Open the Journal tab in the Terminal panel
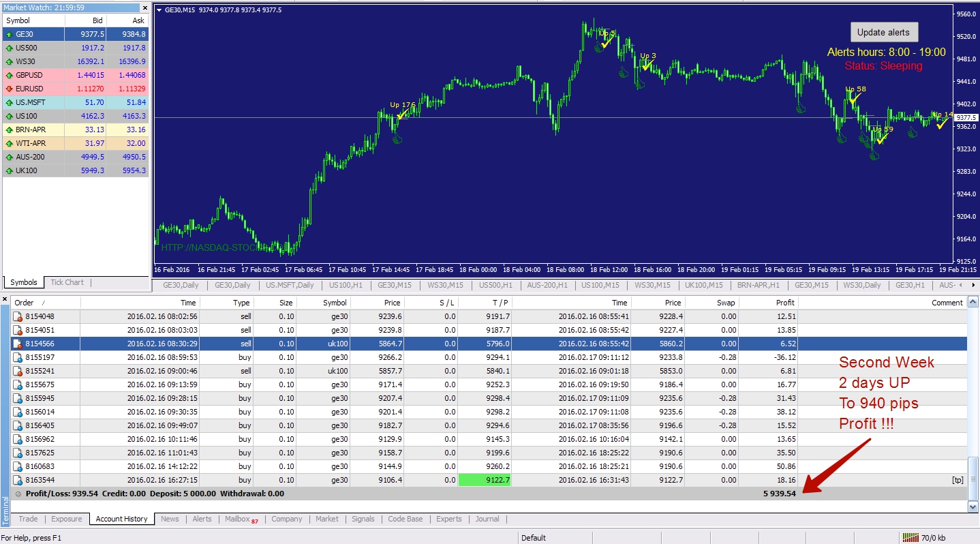The image size is (980, 544). tap(487, 519)
